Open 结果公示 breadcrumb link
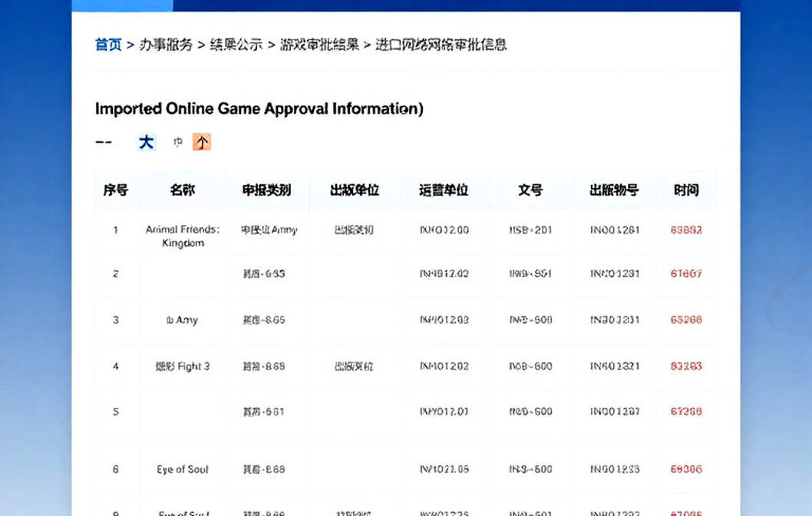Viewport: 812px width, 516px height. (236, 45)
